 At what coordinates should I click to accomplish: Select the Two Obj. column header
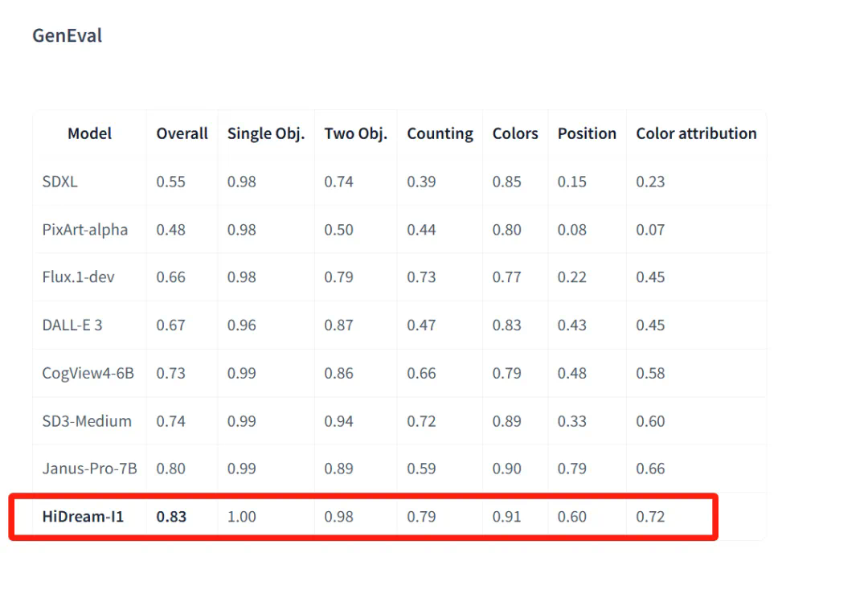click(355, 133)
